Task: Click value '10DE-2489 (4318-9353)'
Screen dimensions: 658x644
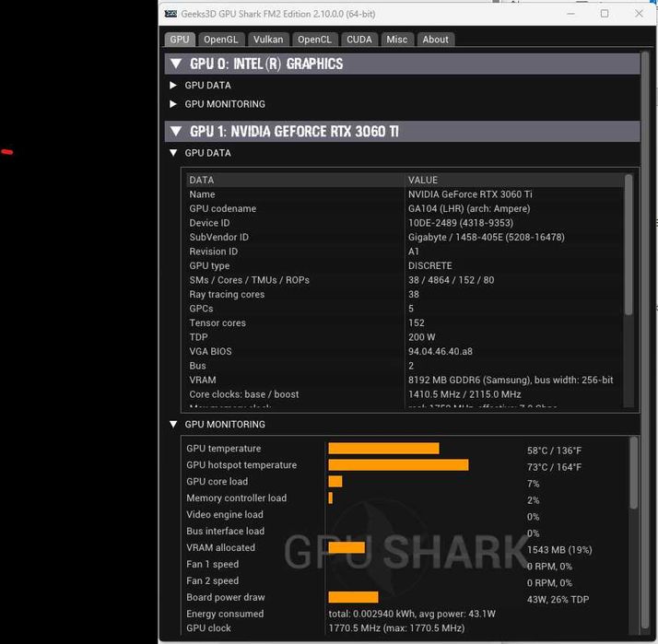Action: (x=461, y=223)
